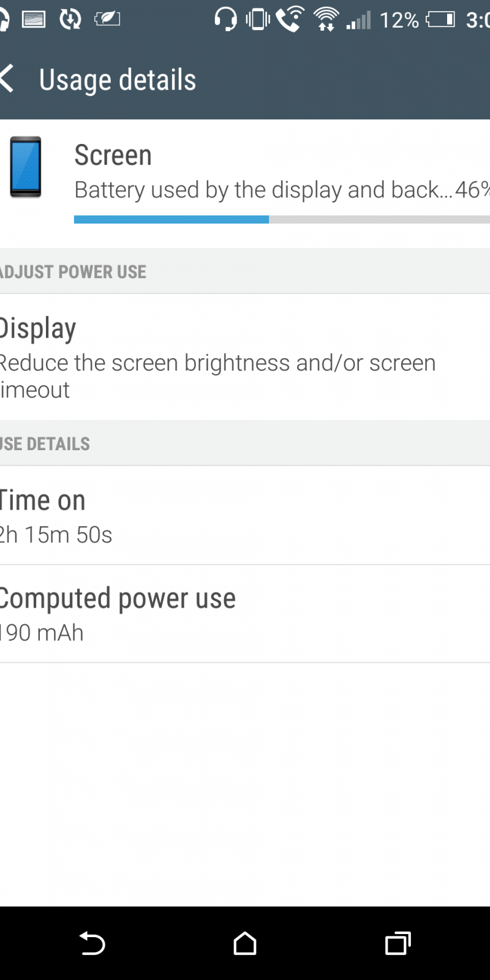Tap the headset icon in status bar
Screen dimensions: 490x980
point(225,20)
